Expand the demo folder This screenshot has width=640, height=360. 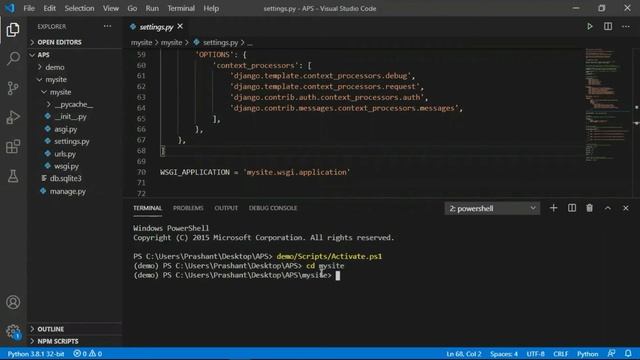[x=55, y=67]
